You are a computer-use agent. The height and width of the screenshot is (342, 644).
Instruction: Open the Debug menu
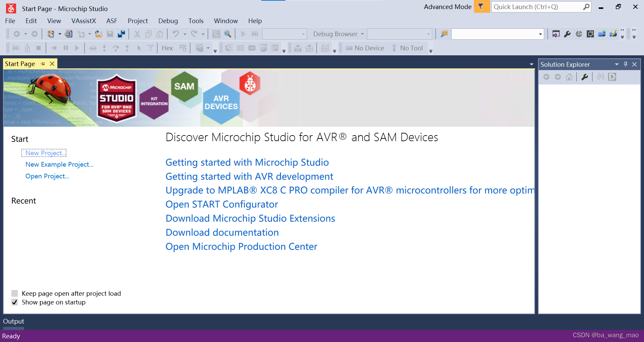(x=168, y=21)
